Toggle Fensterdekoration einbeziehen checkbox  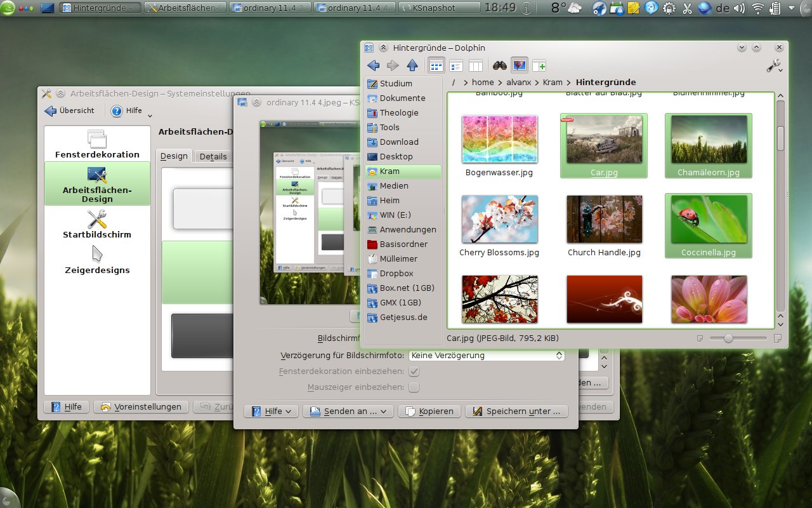[414, 371]
